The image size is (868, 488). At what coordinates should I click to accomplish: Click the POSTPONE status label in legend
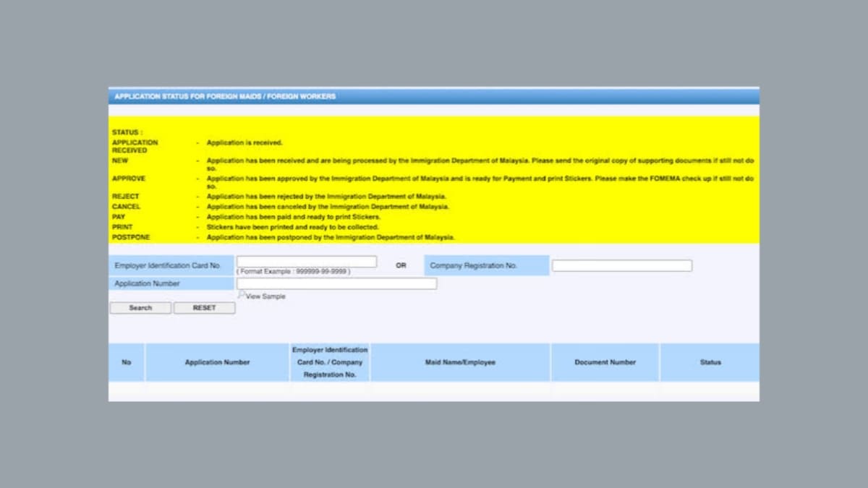131,237
